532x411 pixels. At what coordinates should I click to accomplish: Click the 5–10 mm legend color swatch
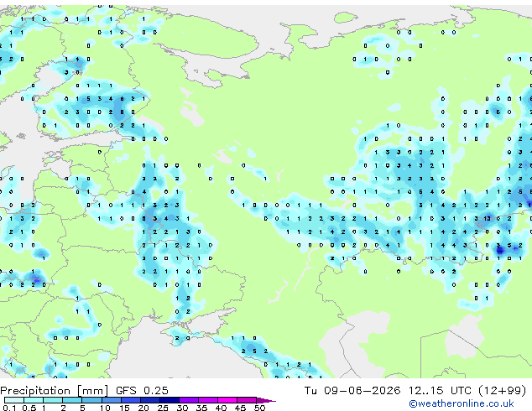[91, 400]
